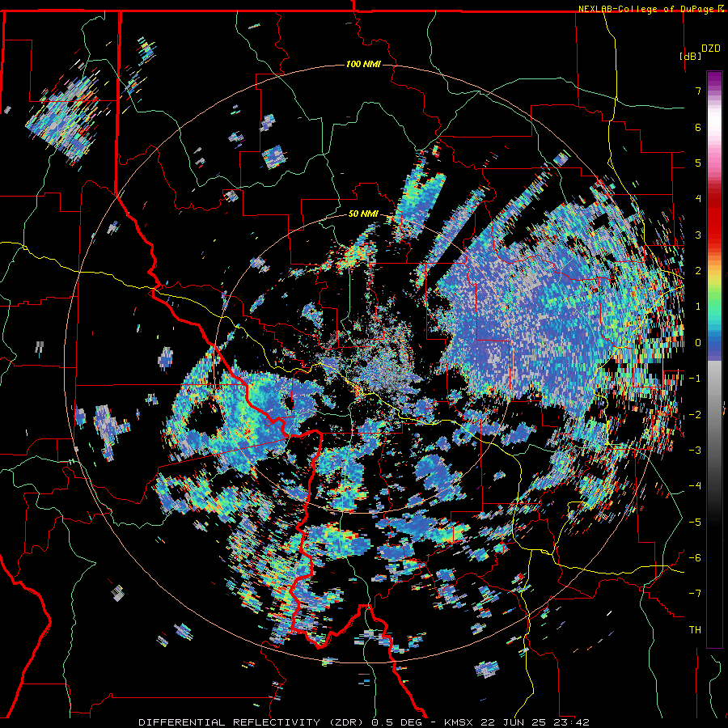Click the -4 dB legend value
This screenshot has height=728, width=728.
[x=695, y=486]
